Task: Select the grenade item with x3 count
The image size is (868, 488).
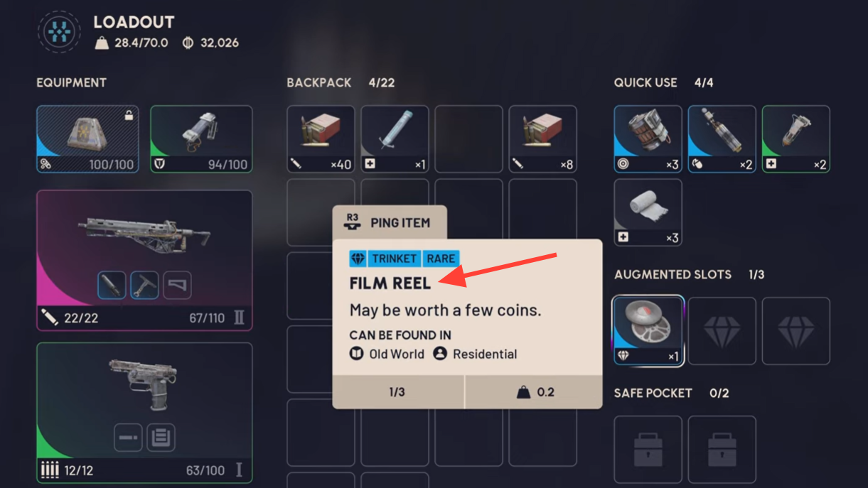Action: 648,139
